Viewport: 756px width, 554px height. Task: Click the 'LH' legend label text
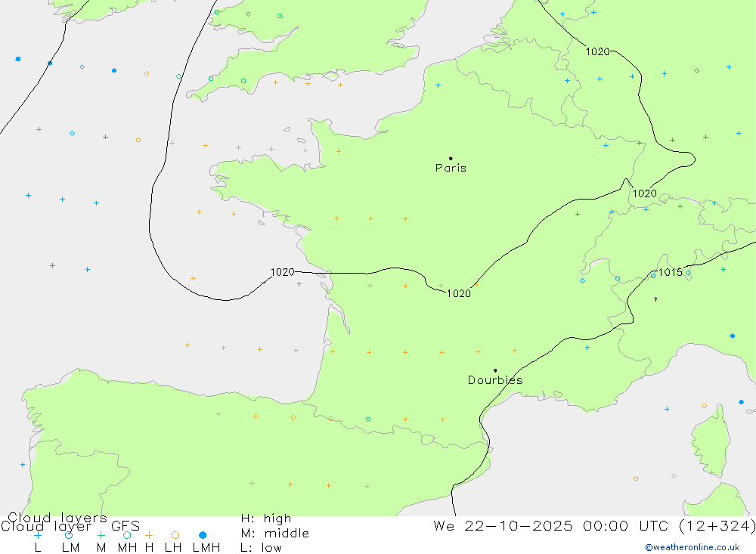coord(173,548)
